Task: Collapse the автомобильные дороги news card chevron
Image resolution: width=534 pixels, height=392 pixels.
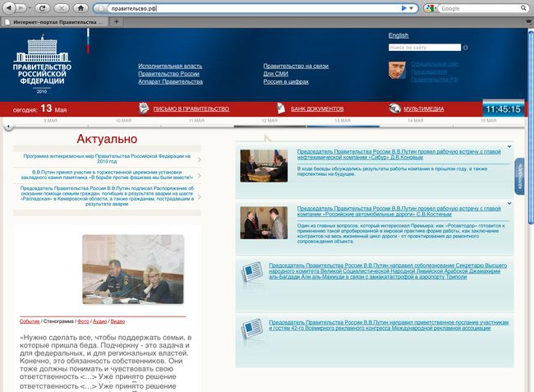Action: pos(509,203)
